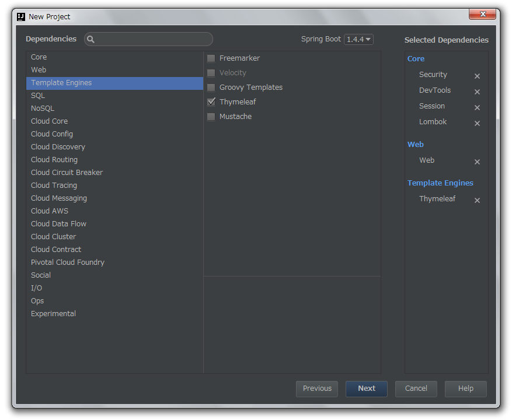This screenshot has width=512, height=420.
Task: Select Pivotal Cloud Foundry category
Action: (x=114, y=262)
